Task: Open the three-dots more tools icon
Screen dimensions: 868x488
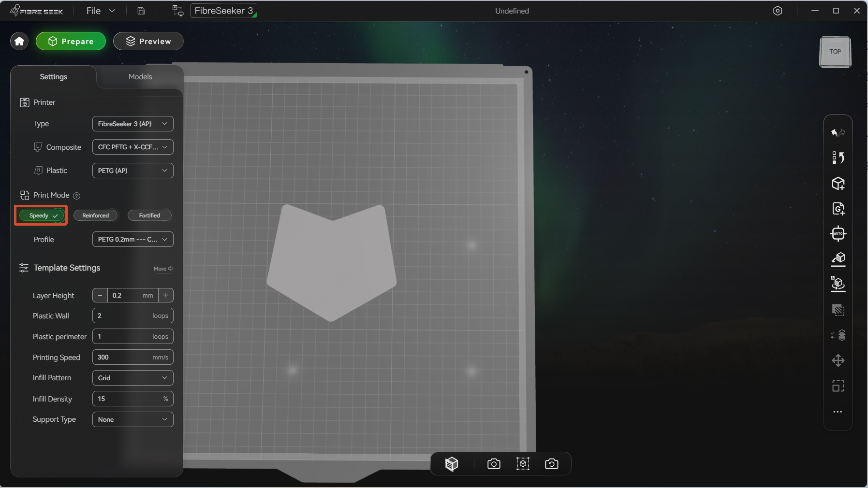Action: coord(838,412)
